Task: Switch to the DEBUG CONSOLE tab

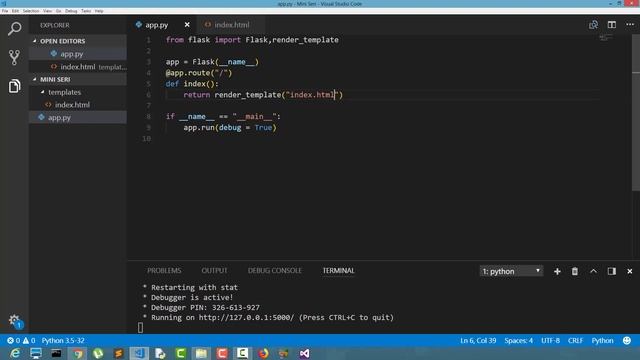Action: tap(275, 271)
